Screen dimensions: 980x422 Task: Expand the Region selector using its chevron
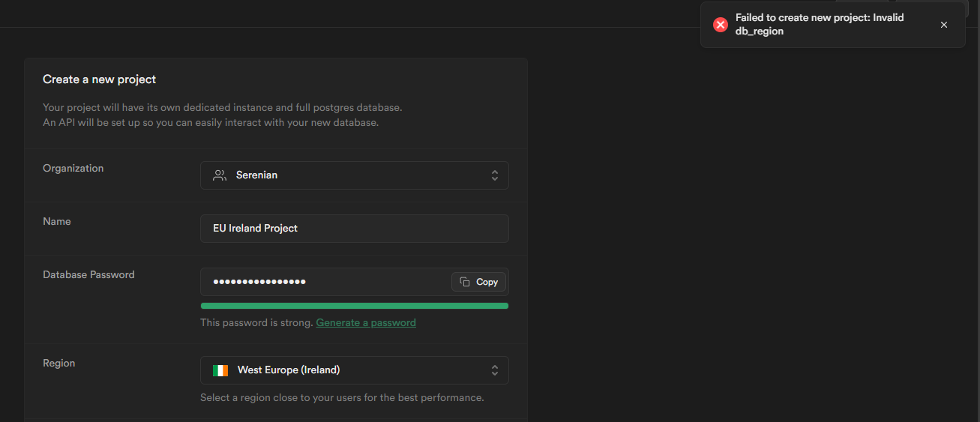click(x=495, y=370)
